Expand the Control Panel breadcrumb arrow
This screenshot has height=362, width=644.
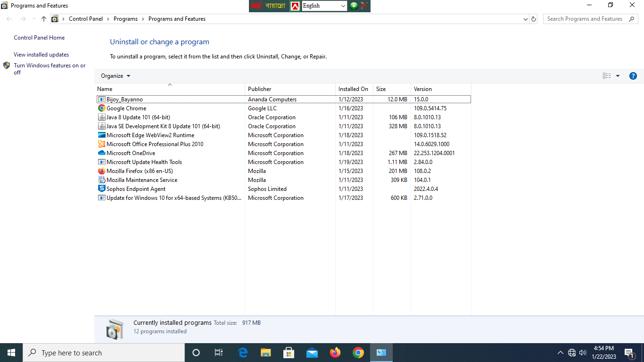tap(108, 19)
